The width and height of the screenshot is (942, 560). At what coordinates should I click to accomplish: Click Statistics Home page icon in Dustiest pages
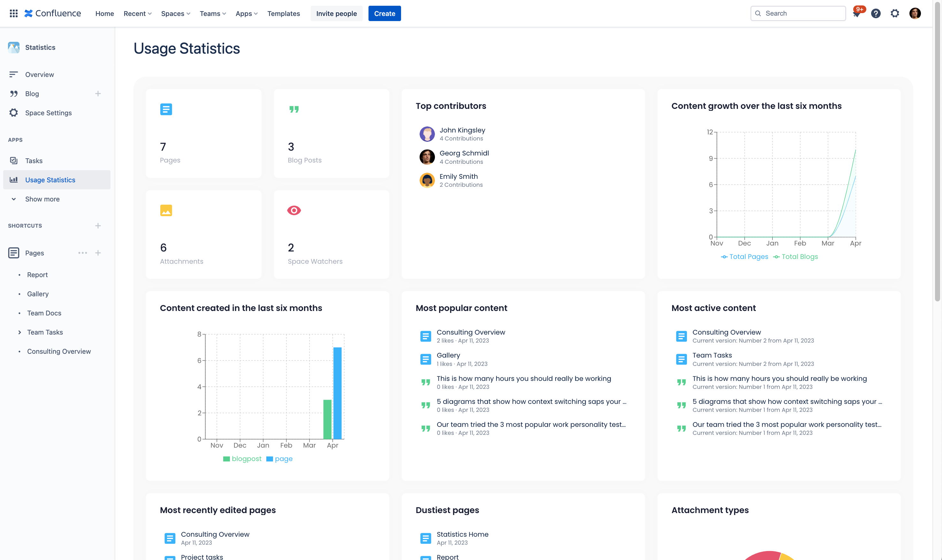[x=426, y=539]
